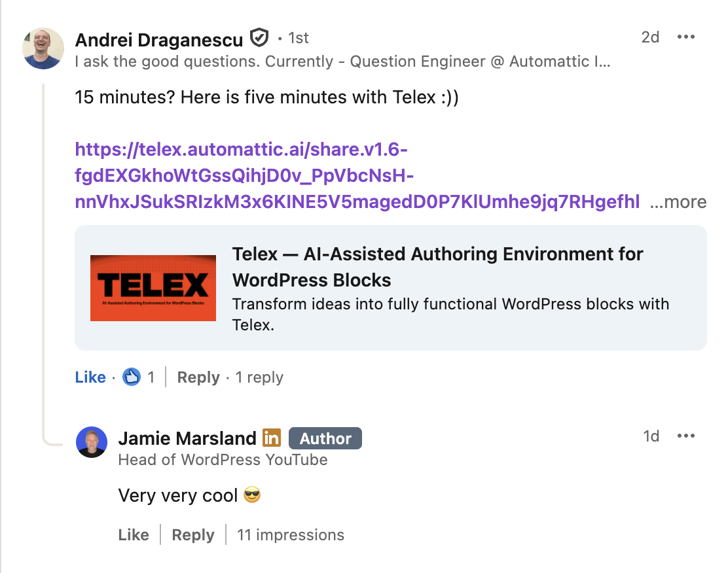Open Andrei Draganescu's name link

pos(159,39)
